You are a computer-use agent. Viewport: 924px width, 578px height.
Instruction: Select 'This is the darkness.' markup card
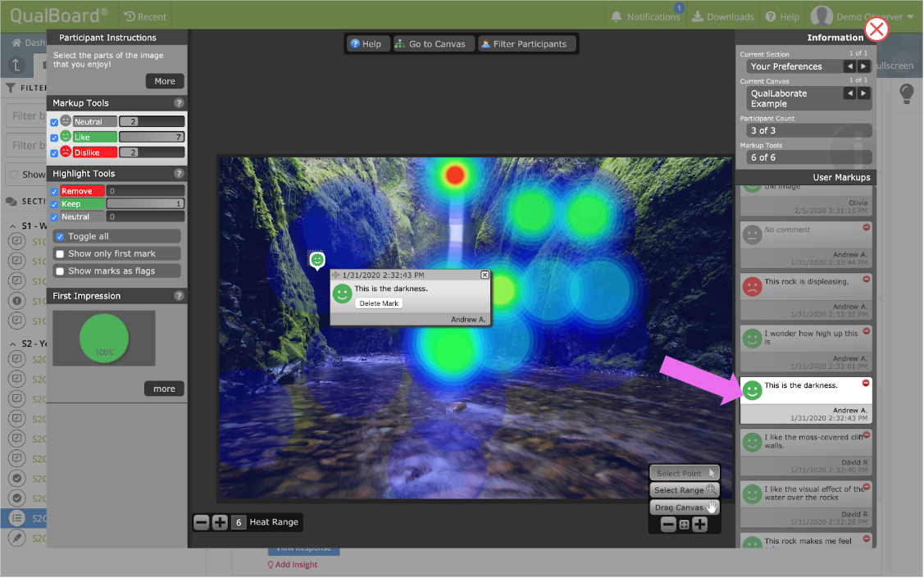[x=806, y=400]
